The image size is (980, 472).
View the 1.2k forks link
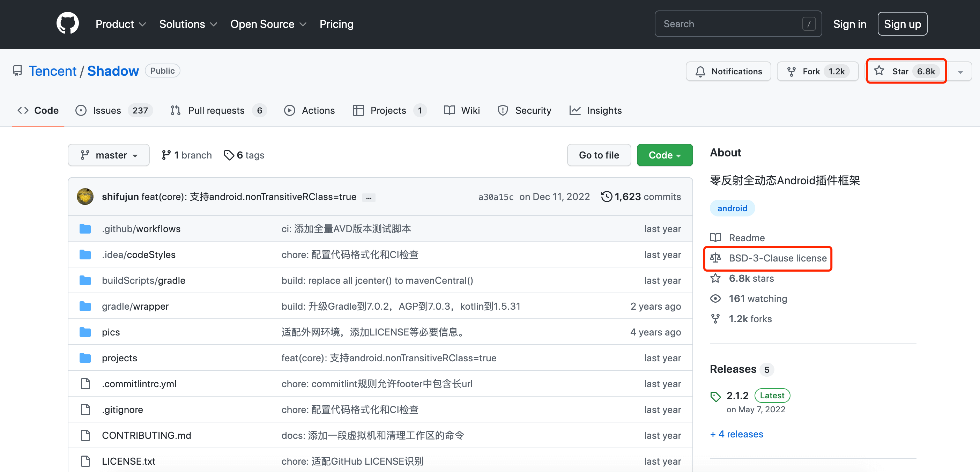pos(741,319)
